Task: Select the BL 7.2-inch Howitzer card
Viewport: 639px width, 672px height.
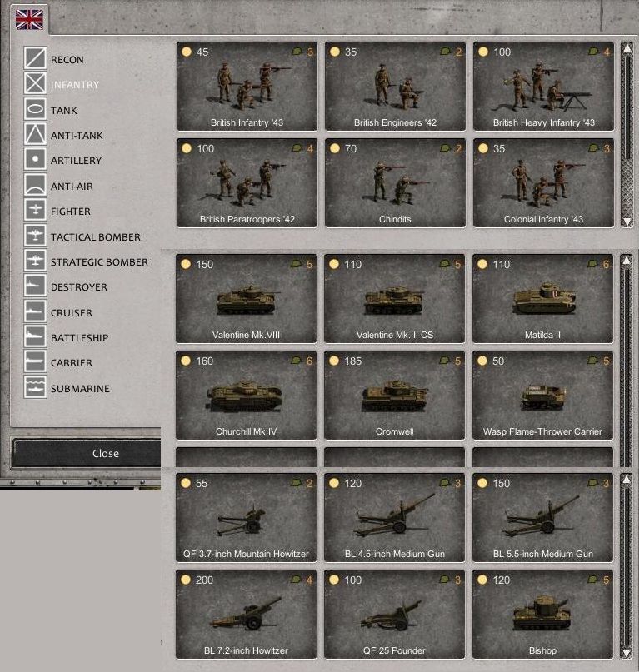Action: 246,615
